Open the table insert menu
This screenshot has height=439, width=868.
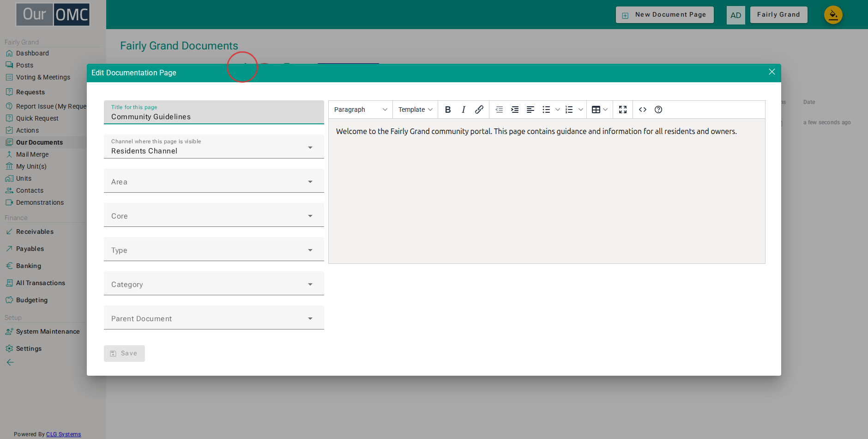(x=600, y=110)
